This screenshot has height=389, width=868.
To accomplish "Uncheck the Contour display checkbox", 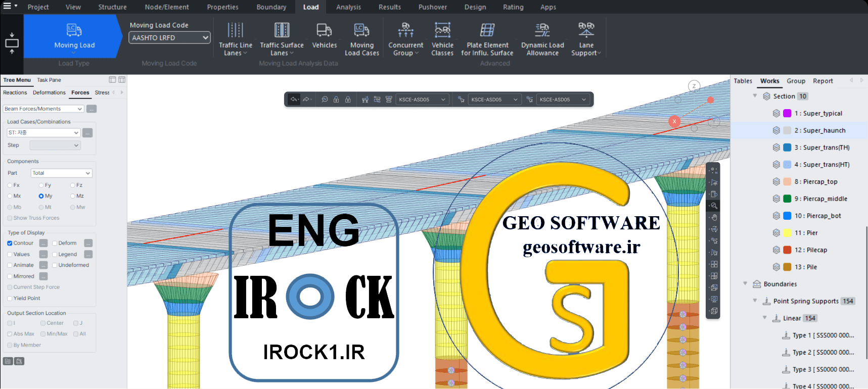I will [10, 243].
